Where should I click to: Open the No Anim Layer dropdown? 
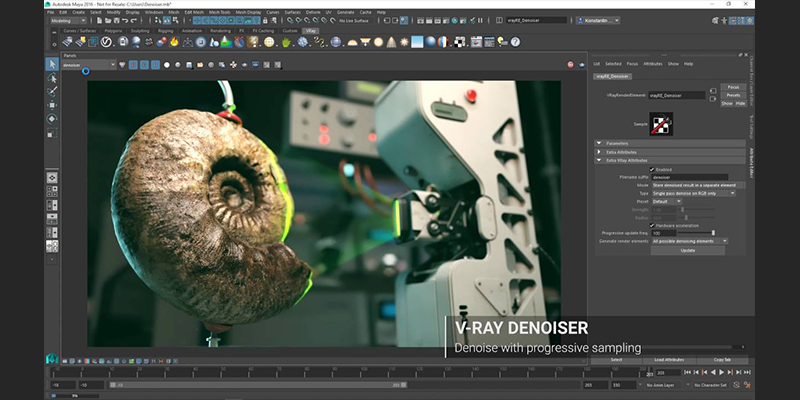click(664, 385)
